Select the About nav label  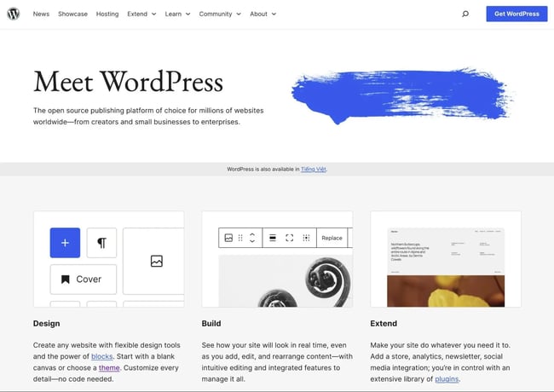click(258, 14)
